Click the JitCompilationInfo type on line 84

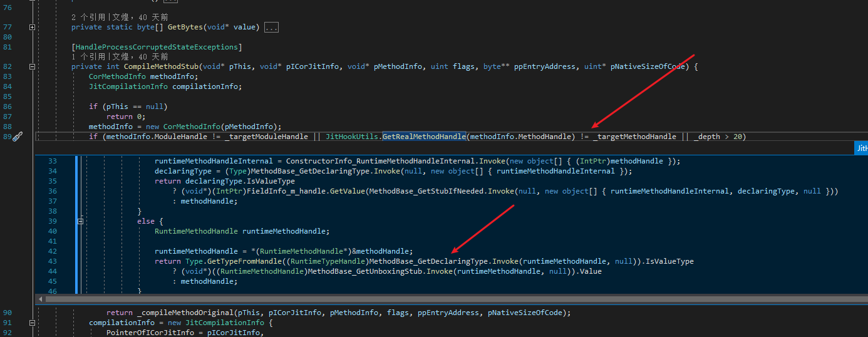[x=128, y=86]
